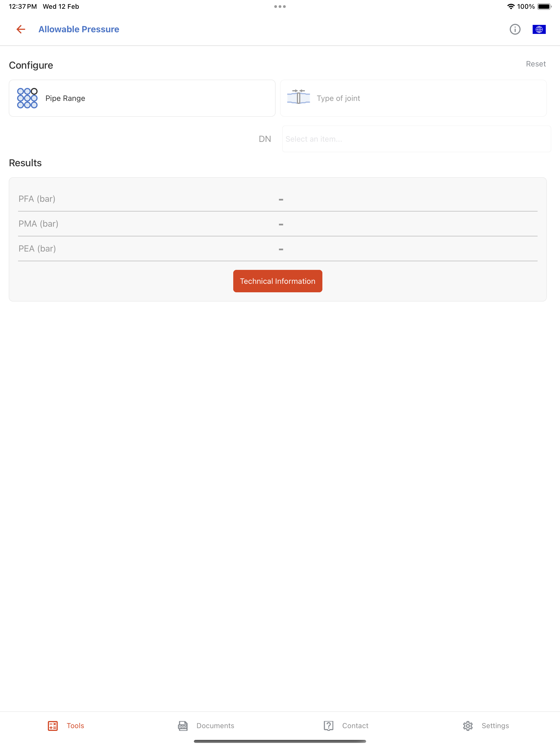Click the back arrow
Viewport: 560px width, 747px height.
coord(21,29)
